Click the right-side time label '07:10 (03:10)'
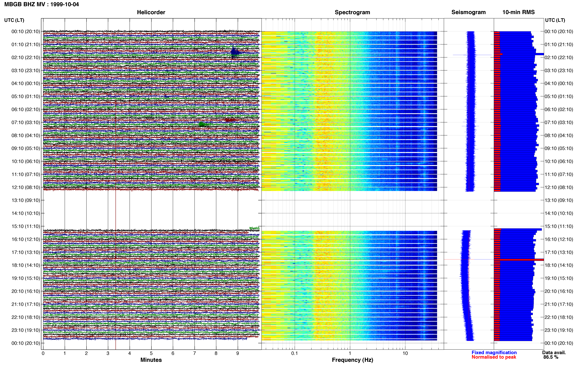This screenshot has height=368, width=588. (x=559, y=122)
